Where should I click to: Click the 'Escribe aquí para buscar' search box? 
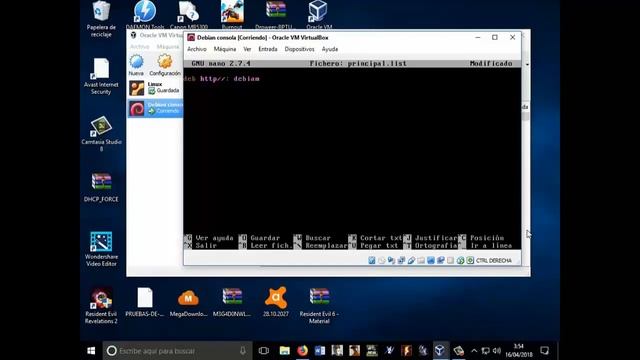177,351
